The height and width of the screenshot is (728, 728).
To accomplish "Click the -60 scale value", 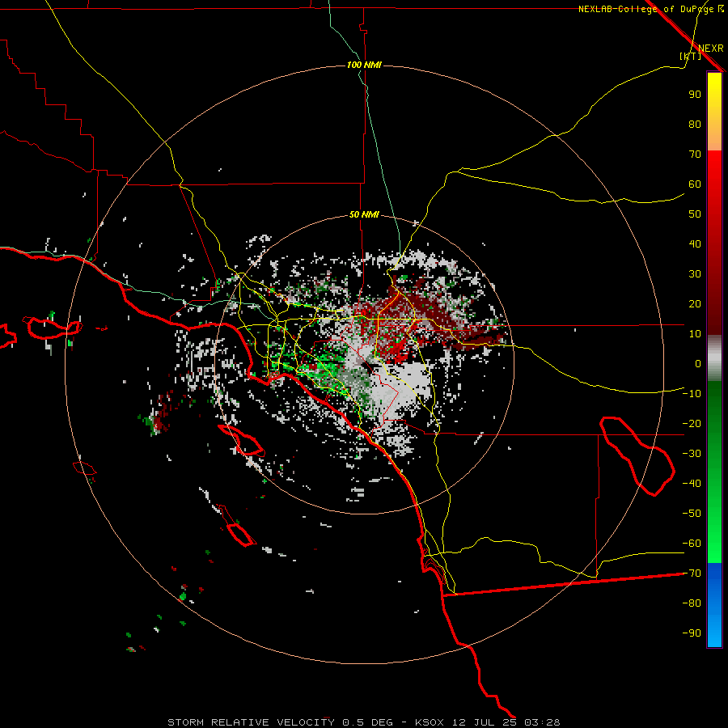I will pyautogui.click(x=692, y=544).
